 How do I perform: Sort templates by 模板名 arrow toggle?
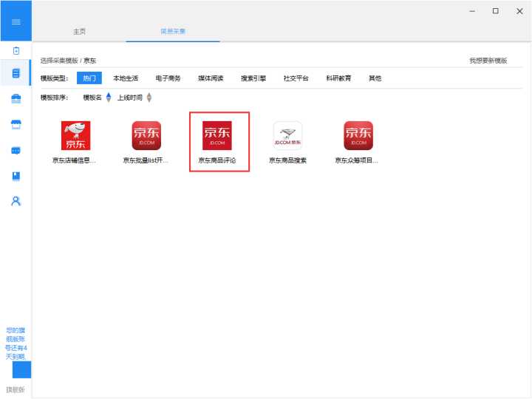[x=109, y=98]
